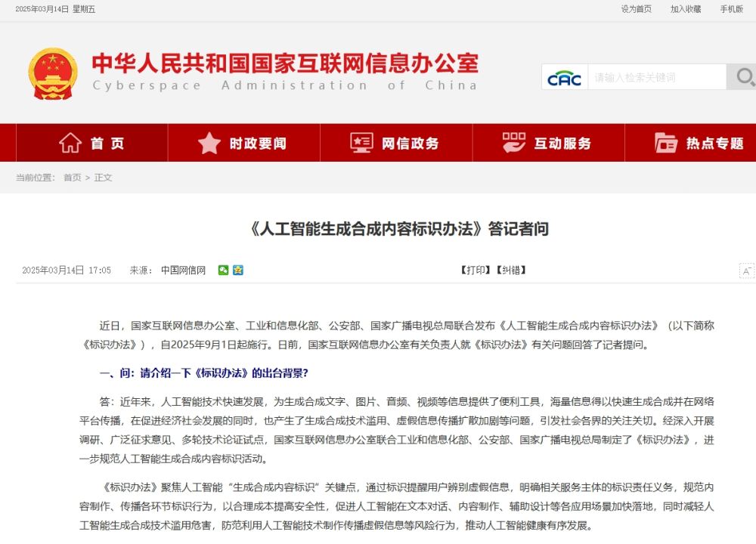
Task: Select 热点专题 hot topics tab
Action: (699, 143)
